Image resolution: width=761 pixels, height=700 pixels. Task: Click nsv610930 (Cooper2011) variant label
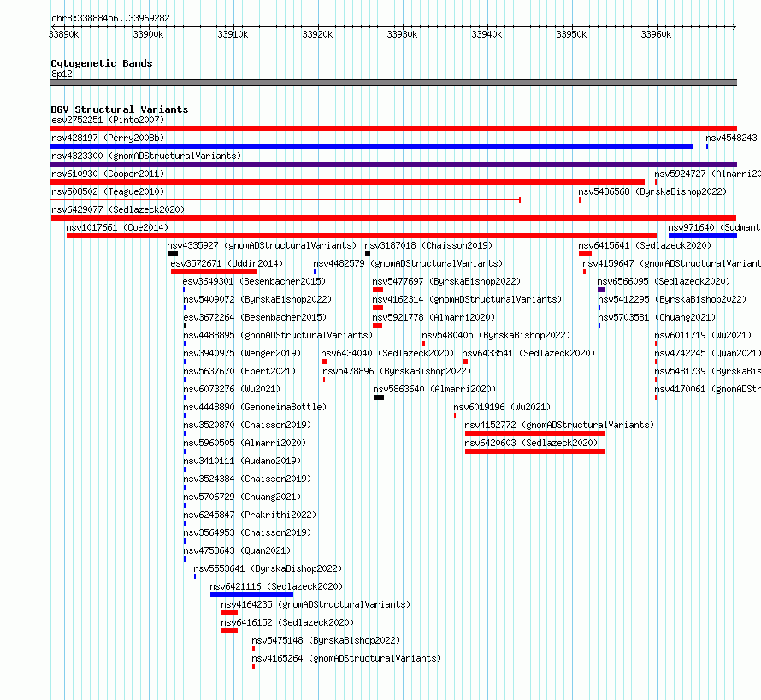108,174
